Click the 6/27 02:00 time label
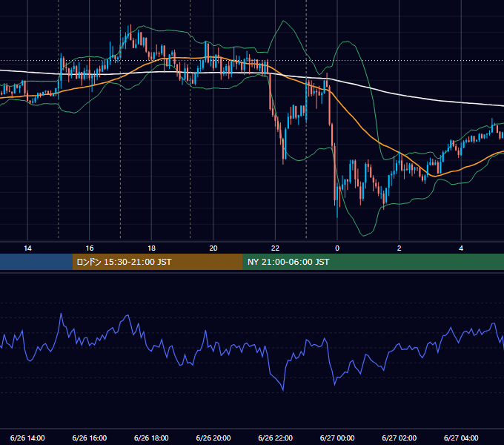This screenshot has height=445, width=504. point(399,438)
